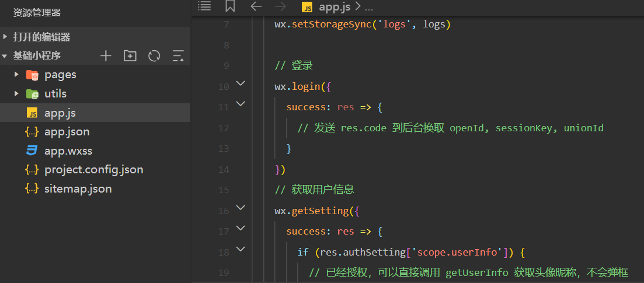Open app.wxss in the file tree
The height and width of the screenshot is (283, 644).
(95, 151)
